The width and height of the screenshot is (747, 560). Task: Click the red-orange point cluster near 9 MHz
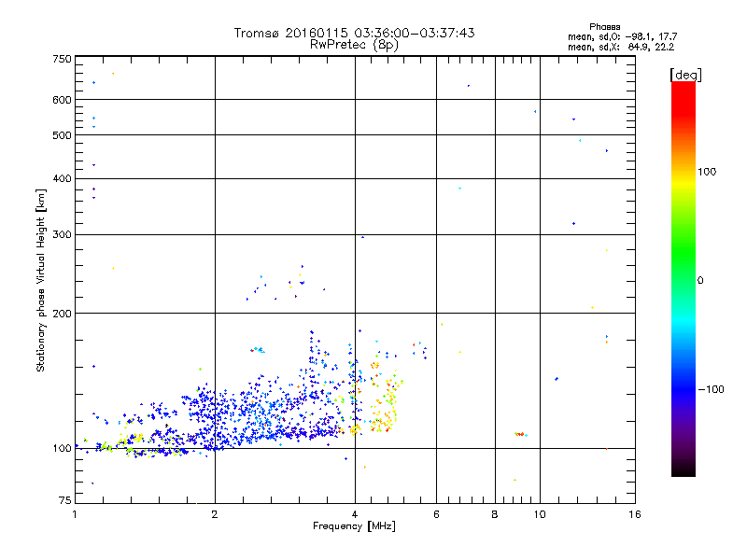(x=521, y=434)
